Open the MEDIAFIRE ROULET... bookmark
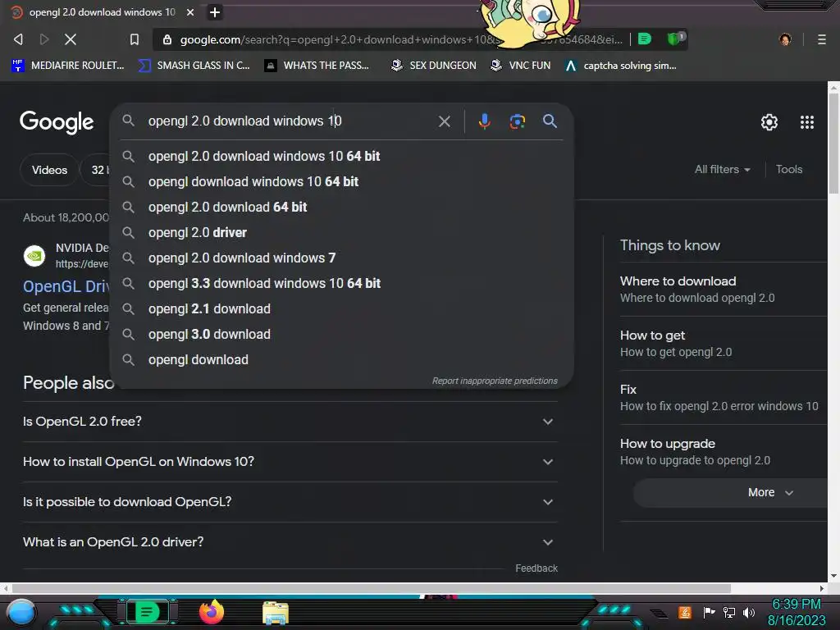Screen dimensions: 840x630 click(x=68, y=66)
